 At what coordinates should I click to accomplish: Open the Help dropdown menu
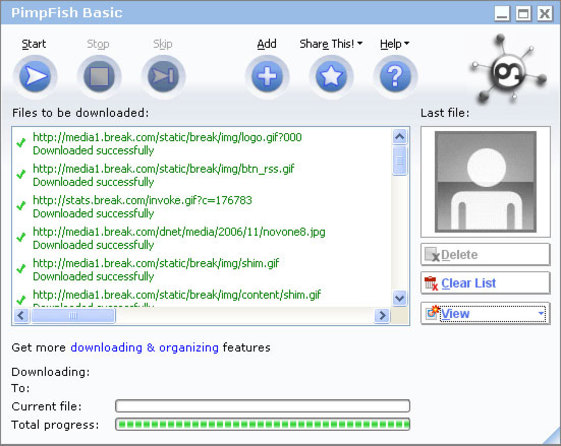395,44
